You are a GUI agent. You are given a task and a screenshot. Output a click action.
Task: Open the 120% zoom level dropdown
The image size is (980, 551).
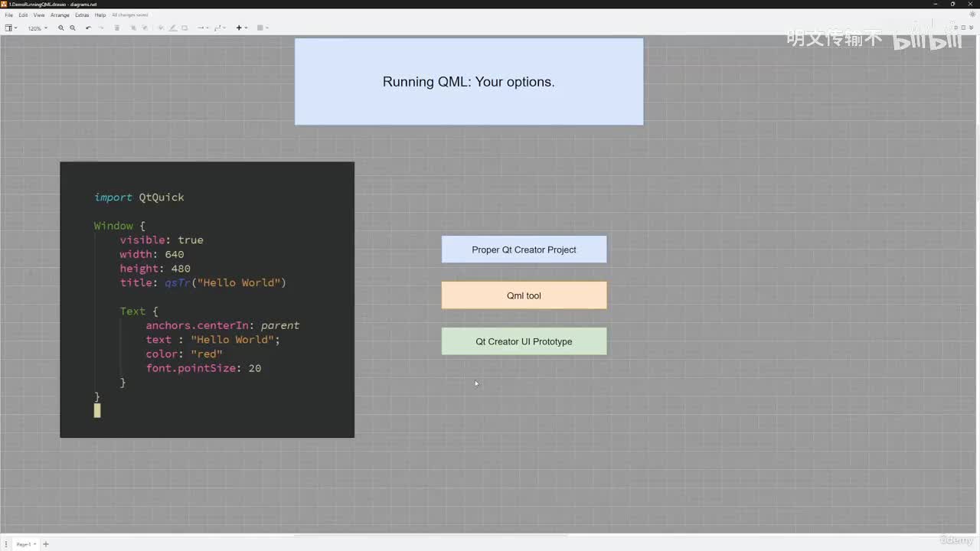(x=38, y=28)
